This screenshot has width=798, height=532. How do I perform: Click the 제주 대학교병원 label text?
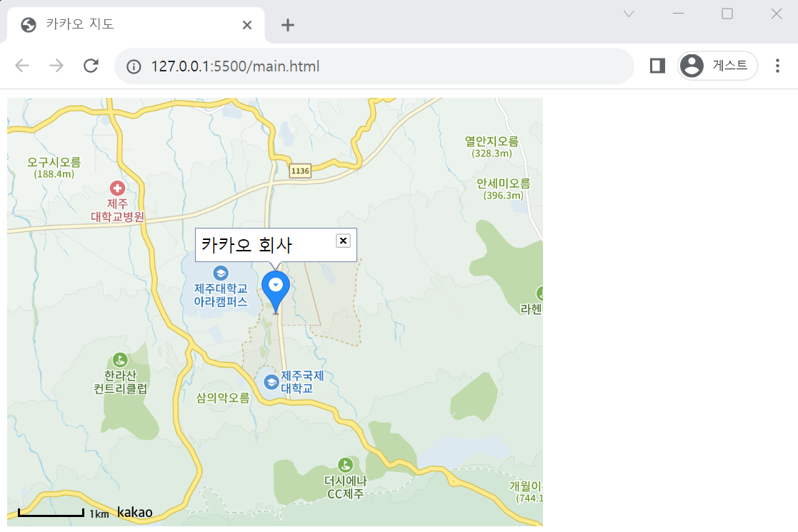point(118,210)
